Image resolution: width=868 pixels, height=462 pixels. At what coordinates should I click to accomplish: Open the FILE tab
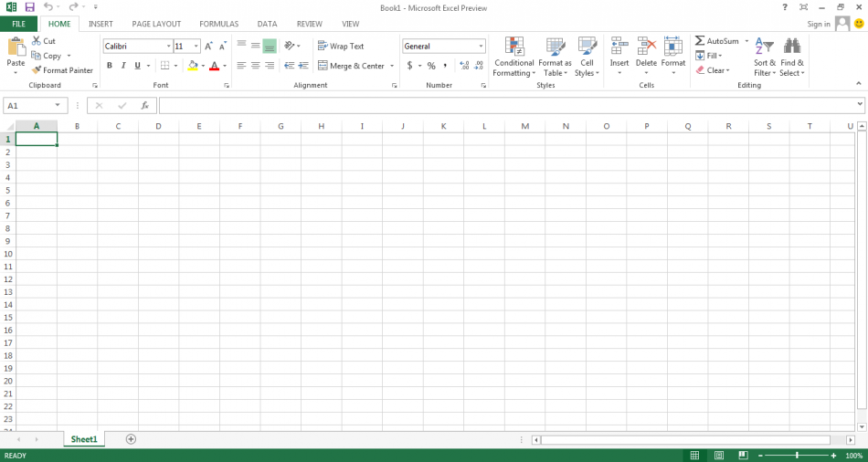pyautogui.click(x=19, y=24)
